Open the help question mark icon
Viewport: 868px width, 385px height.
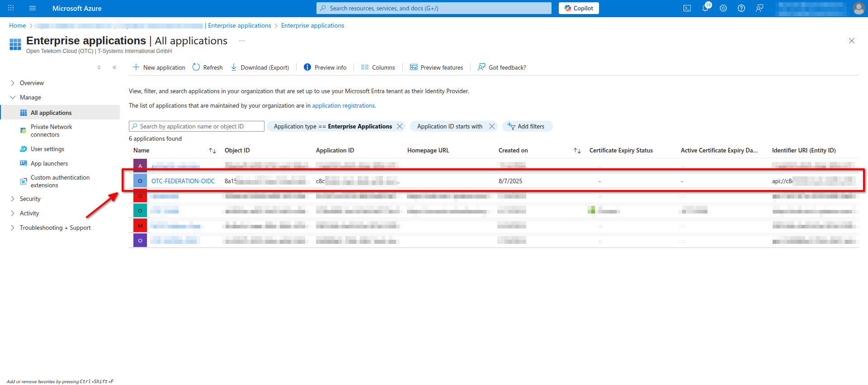coord(741,8)
